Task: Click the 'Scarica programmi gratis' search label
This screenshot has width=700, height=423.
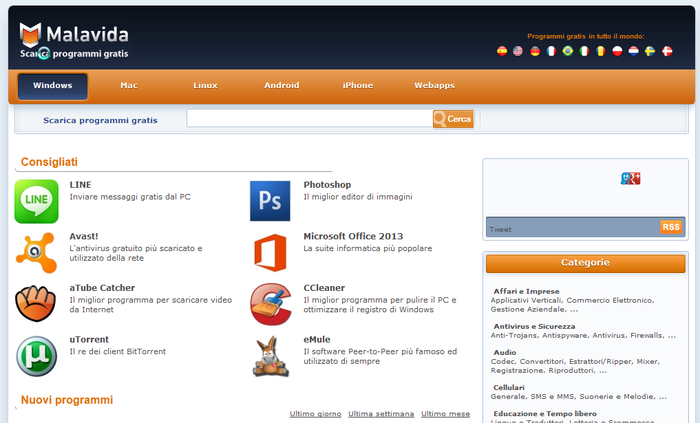Action: [100, 120]
